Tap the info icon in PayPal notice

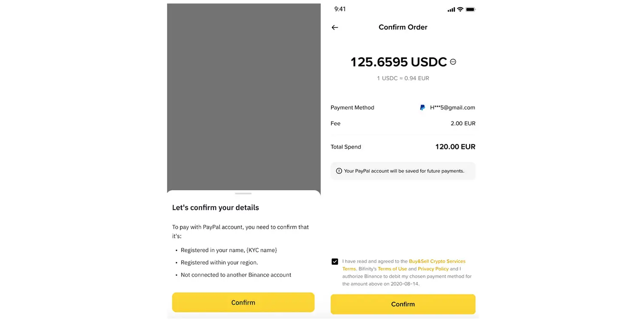(x=339, y=171)
